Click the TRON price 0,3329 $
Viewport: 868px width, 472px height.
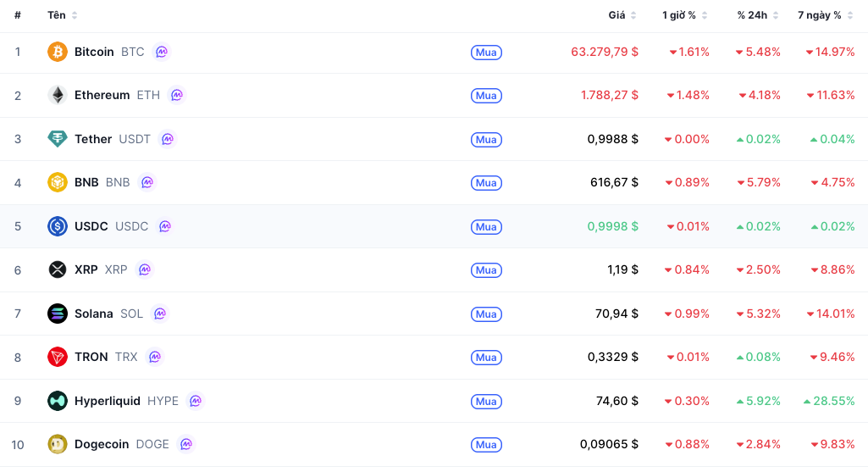pyautogui.click(x=613, y=357)
